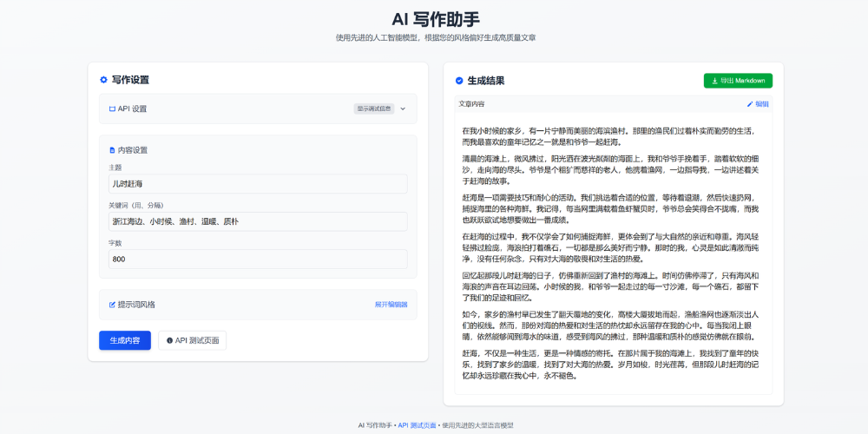Screen dimensions: 868x434
Task: Expand the prompt editor via 展开编辑器
Action: [391, 305]
